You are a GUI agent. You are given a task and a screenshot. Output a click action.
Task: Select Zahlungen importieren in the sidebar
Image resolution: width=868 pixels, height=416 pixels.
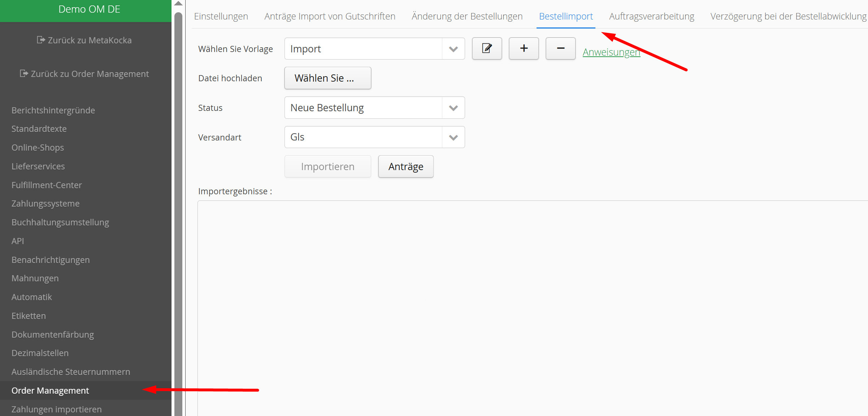[x=56, y=409]
